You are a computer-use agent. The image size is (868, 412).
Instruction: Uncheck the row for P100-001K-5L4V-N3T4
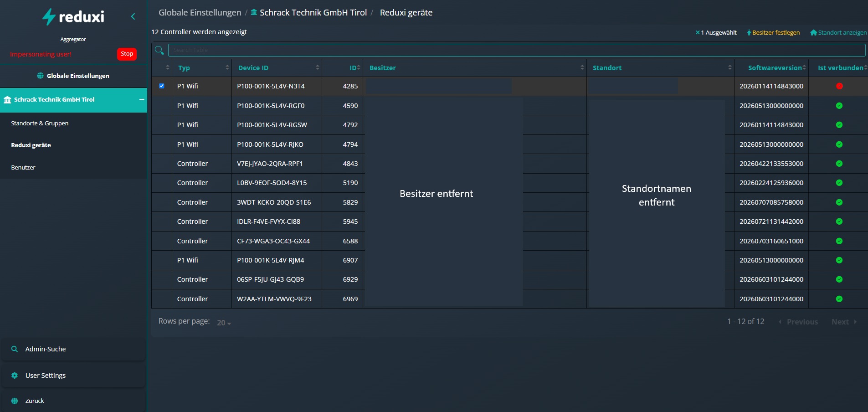coord(162,86)
